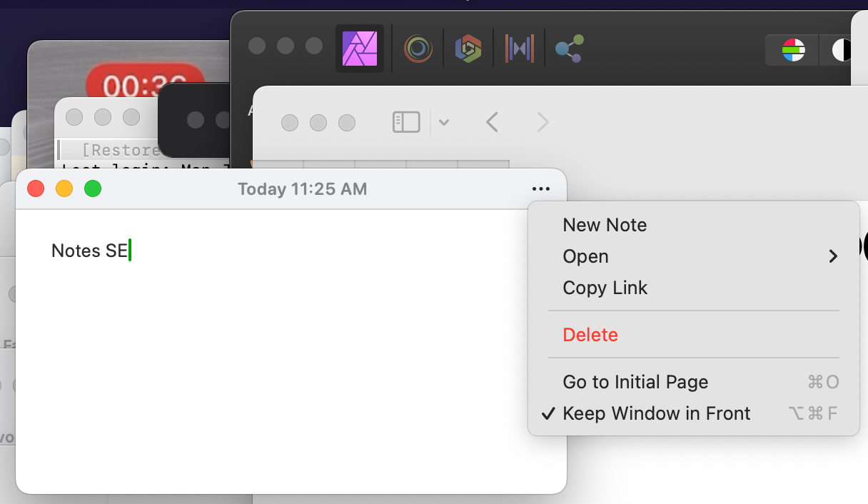Click the Today 11:25 AM title
This screenshot has height=504, width=868.
pos(303,189)
